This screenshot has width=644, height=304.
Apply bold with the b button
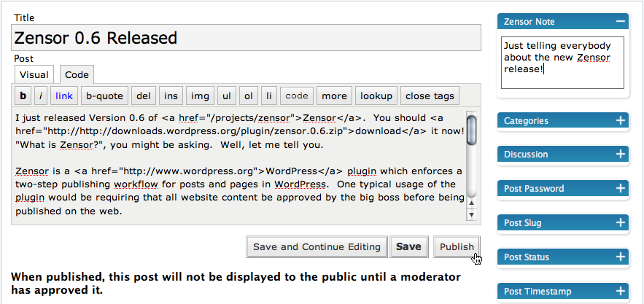click(23, 96)
